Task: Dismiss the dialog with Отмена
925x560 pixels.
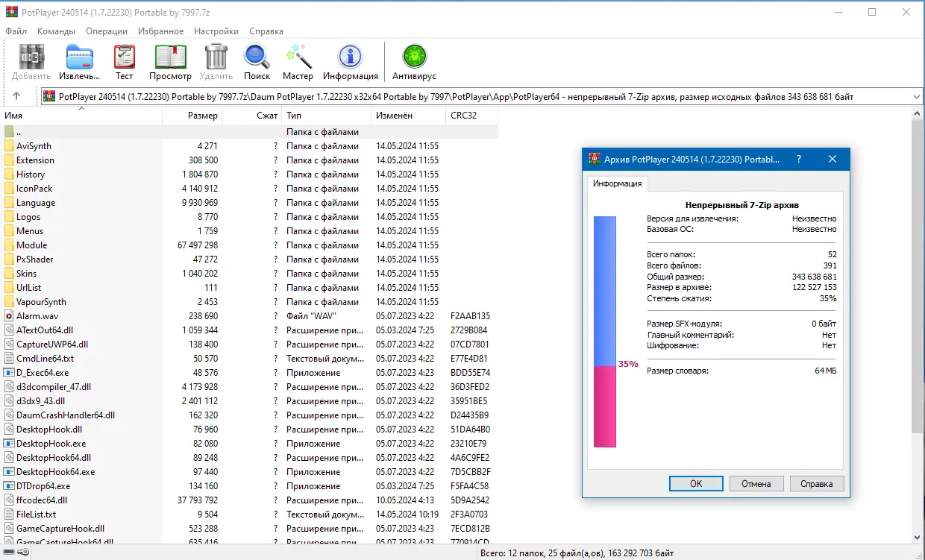Action: coord(756,483)
